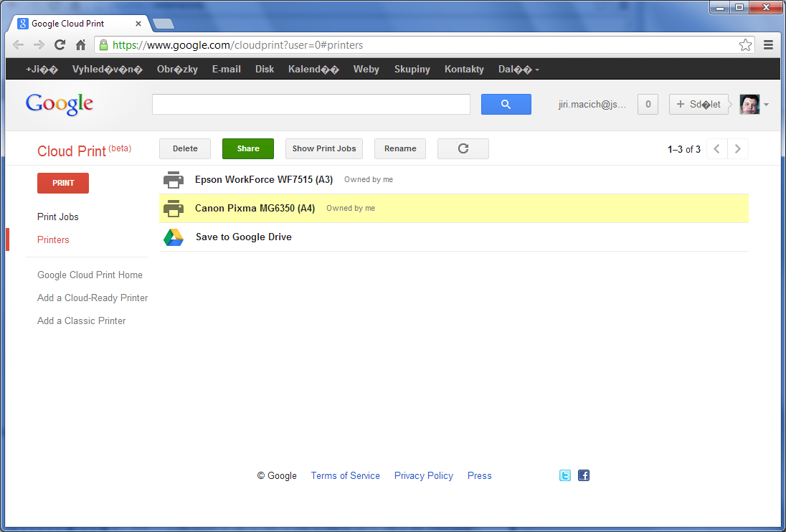Click the Cloud Print (beta) title
This screenshot has width=786, height=532.
tap(84, 151)
